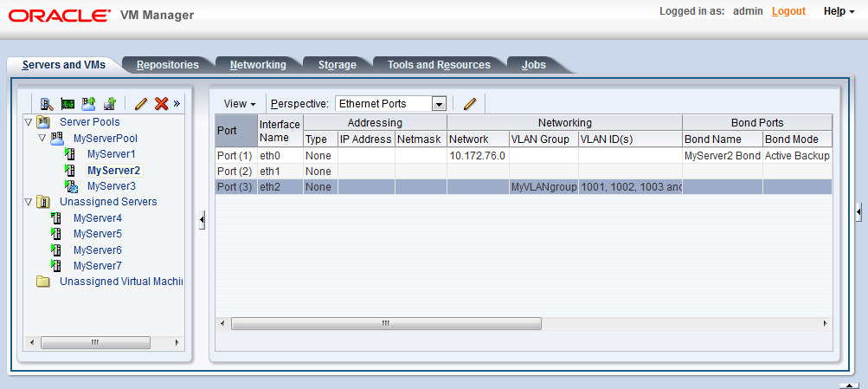Viewport: 868px width, 389px height.
Task: Click the IP Address column header
Action: tap(366, 139)
